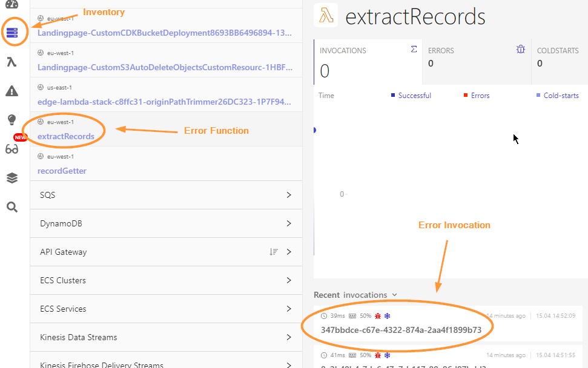Open the edge-lambda-stack originPathTrimmer function
Image resolution: width=588 pixels, height=368 pixels.
click(164, 102)
